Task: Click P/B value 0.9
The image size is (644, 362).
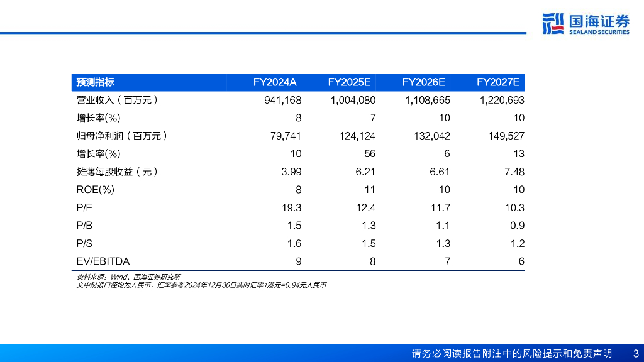Action: 517,226
